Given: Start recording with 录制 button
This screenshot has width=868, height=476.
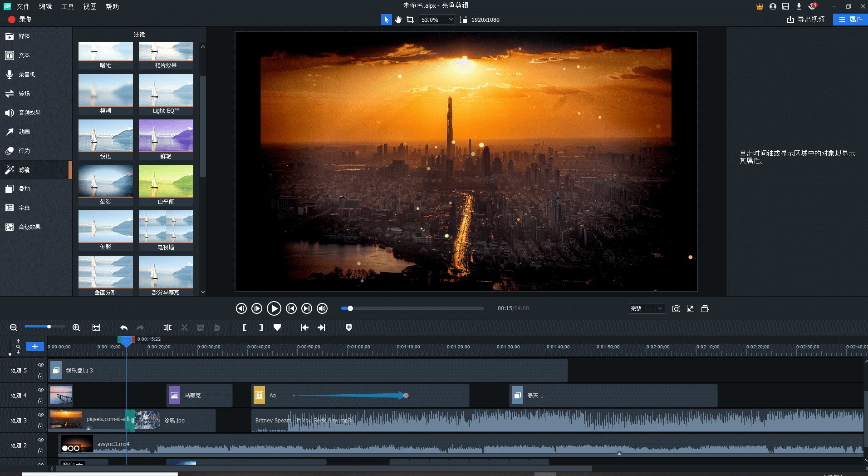Looking at the screenshot, I should pyautogui.click(x=20, y=20).
